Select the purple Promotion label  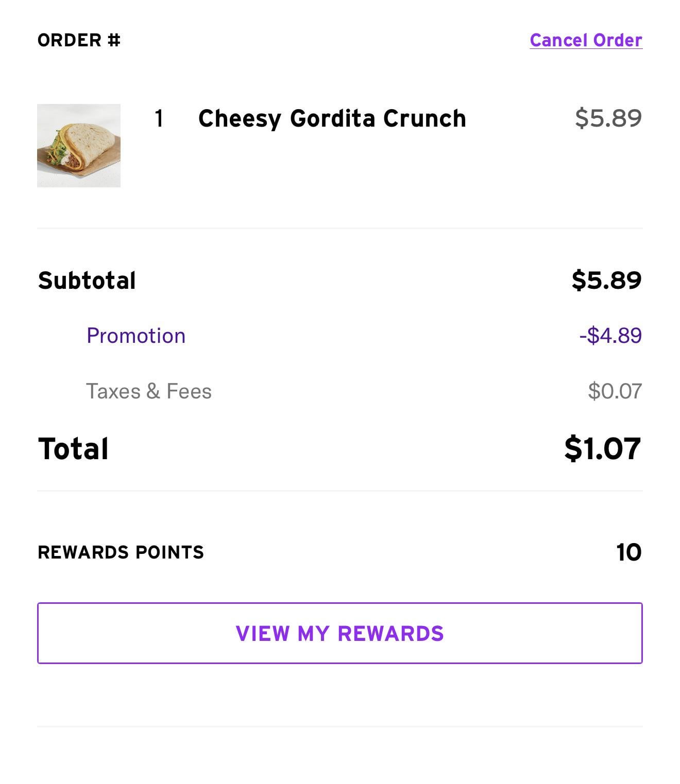(x=135, y=336)
